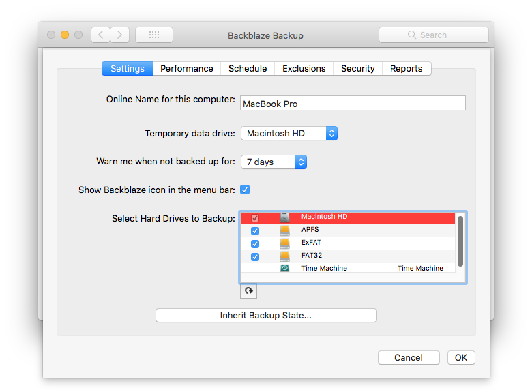Go to the Security tab
The height and width of the screenshot is (392, 532).
coord(358,68)
